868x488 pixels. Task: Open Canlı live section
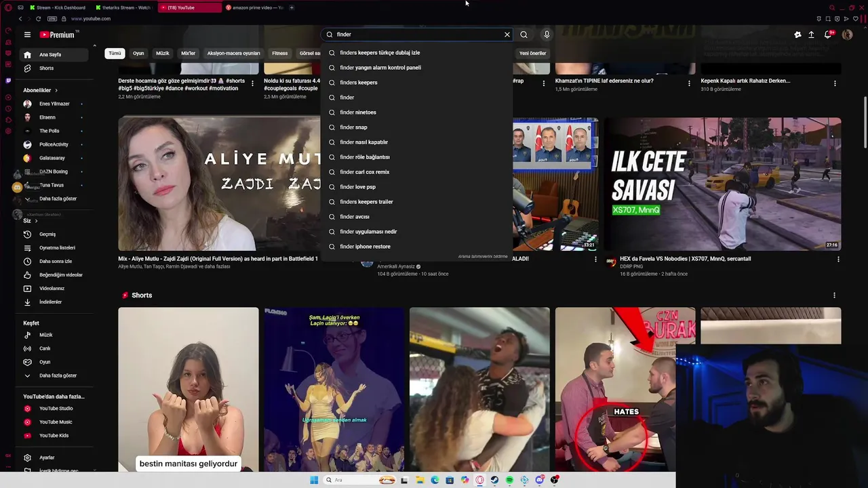(54, 348)
